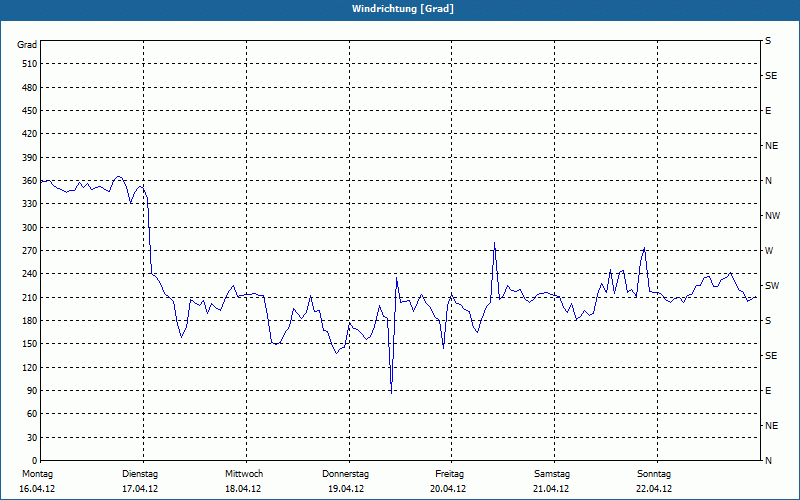Select the date 22.04.12
The image size is (800, 500).
pyautogui.click(x=654, y=489)
